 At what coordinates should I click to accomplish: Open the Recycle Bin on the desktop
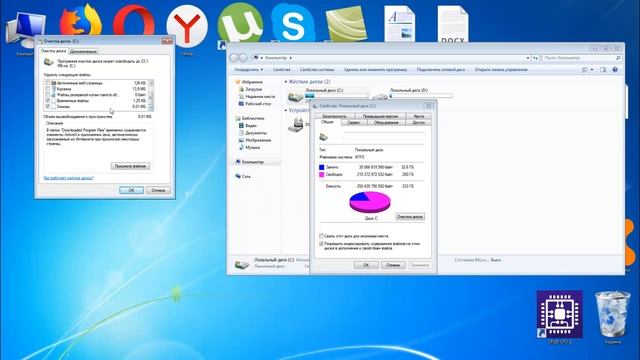click(612, 313)
